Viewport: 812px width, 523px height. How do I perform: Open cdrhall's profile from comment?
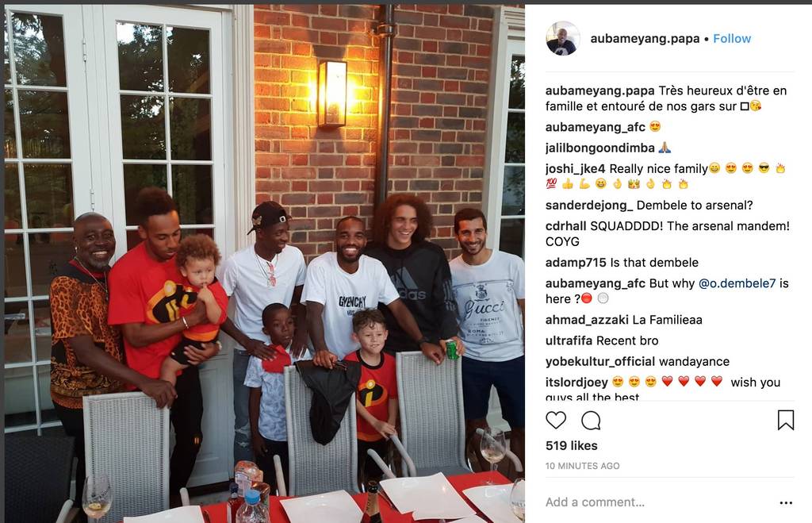click(x=565, y=226)
